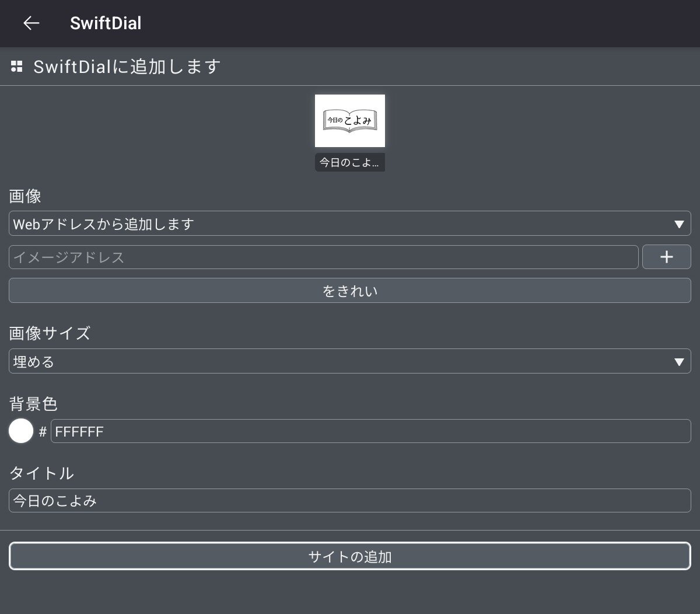Go back using the arrow icon
The height and width of the screenshot is (614, 700).
(x=31, y=23)
